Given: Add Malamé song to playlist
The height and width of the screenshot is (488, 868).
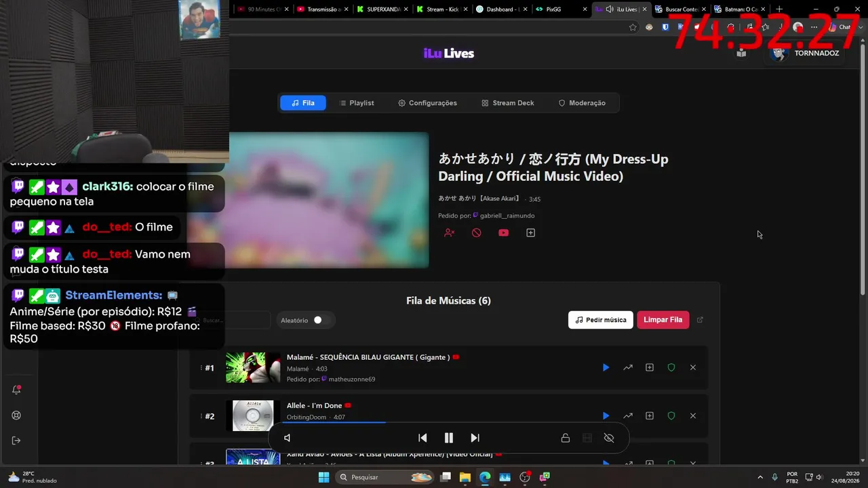Looking at the screenshot, I should (650, 367).
